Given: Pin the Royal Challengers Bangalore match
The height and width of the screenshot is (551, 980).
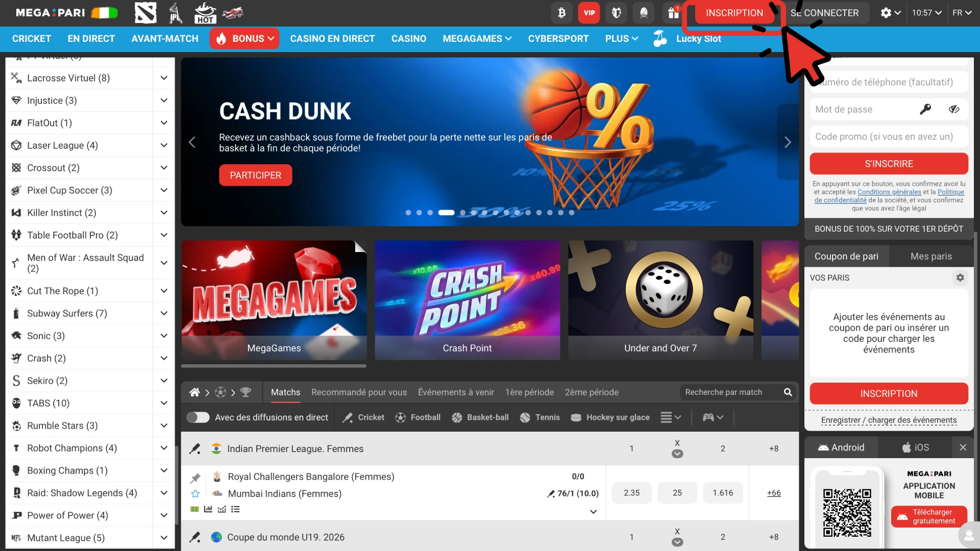Looking at the screenshot, I should (x=195, y=478).
